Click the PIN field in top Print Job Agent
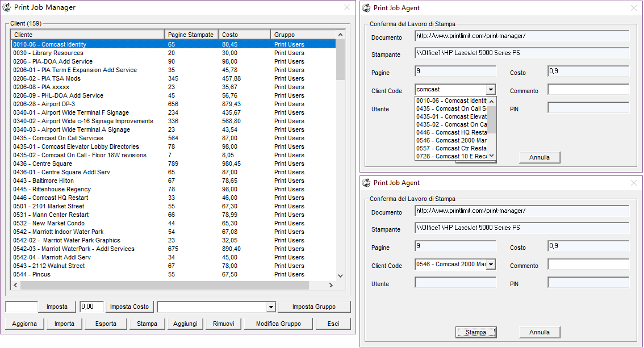The height and width of the screenshot is (348, 644). pos(588,108)
